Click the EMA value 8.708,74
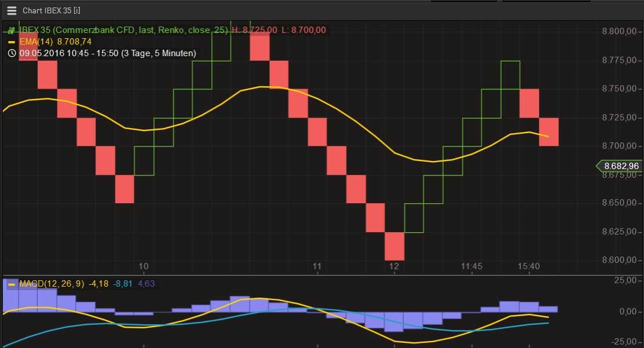This screenshot has height=348, width=644. pos(74,42)
